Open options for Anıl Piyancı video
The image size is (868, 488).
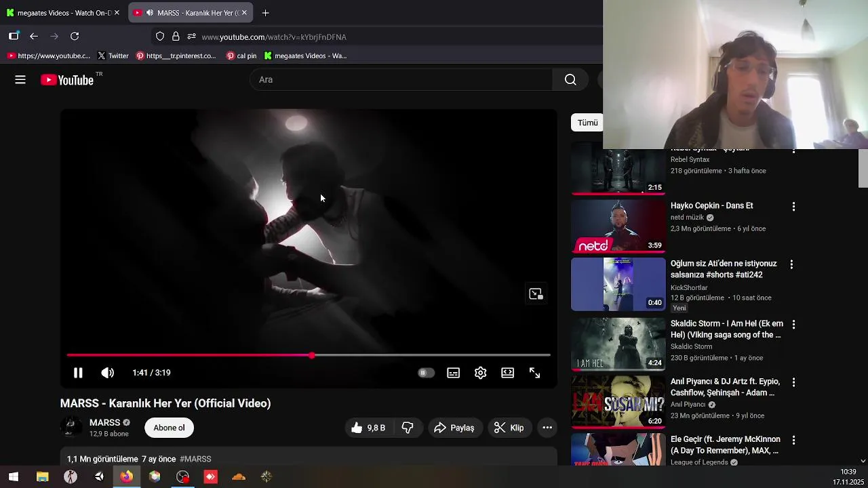click(x=793, y=382)
